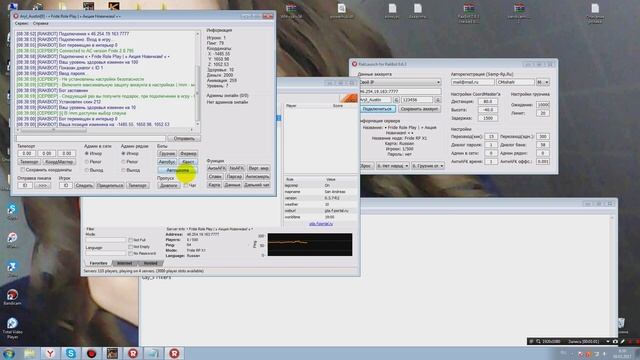The height and width of the screenshot is (360, 640).
Task: Open File Explorer from taskbar
Action: tap(29, 353)
